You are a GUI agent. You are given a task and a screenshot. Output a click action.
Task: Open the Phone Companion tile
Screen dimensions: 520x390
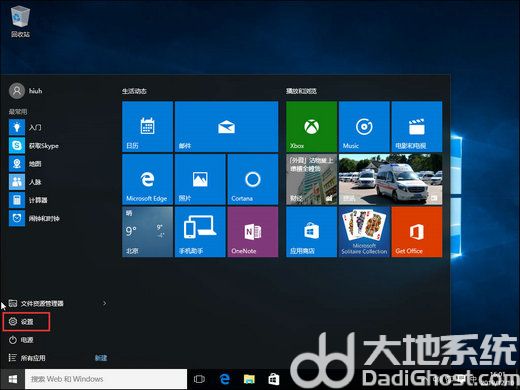200,232
